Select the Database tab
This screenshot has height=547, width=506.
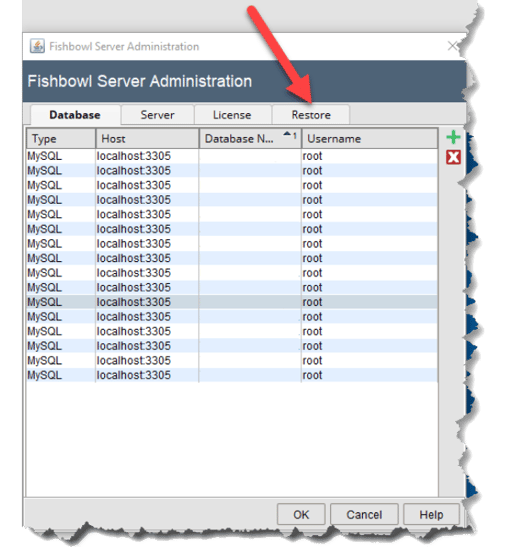[x=75, y=115]
